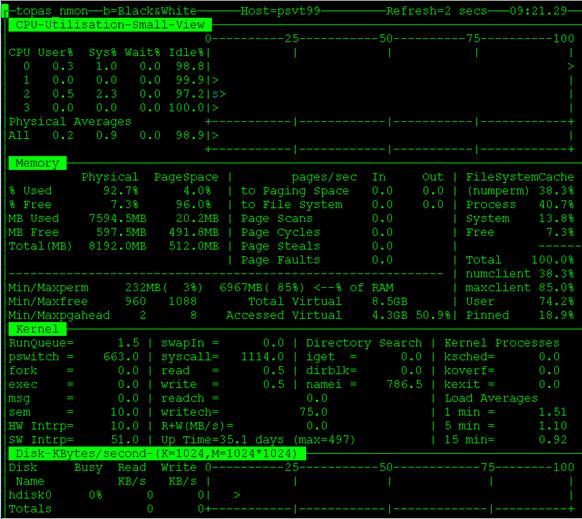
Task: Click the MB Free value 597.5MB
Action: (121, 232)
